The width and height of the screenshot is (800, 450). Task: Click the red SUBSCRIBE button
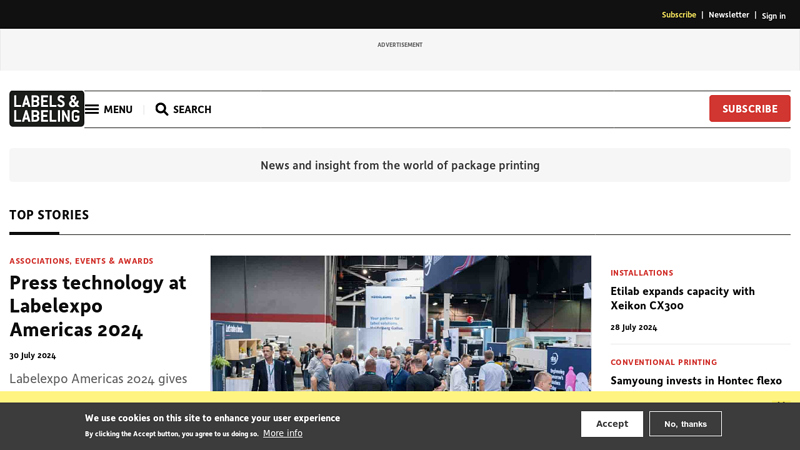click(x=749, y=109)
